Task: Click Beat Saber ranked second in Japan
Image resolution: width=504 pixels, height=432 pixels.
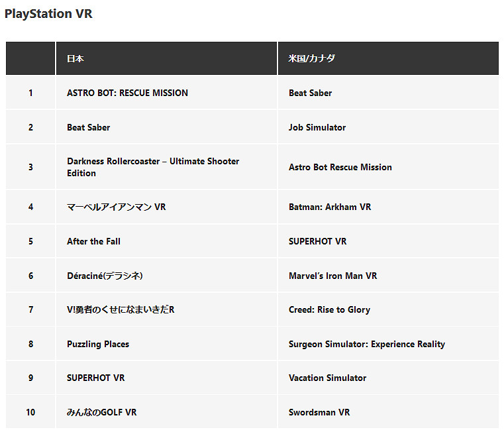Action: point(88,128)
